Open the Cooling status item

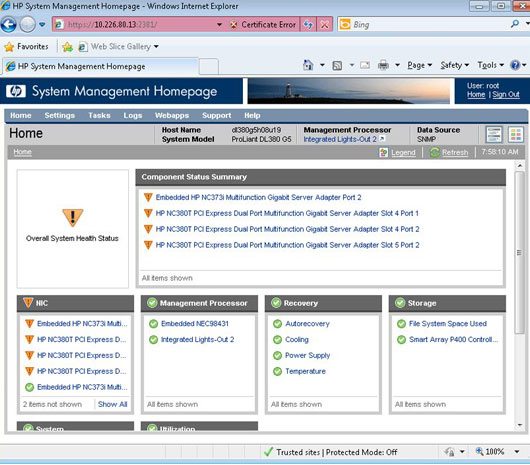point(297,340)
